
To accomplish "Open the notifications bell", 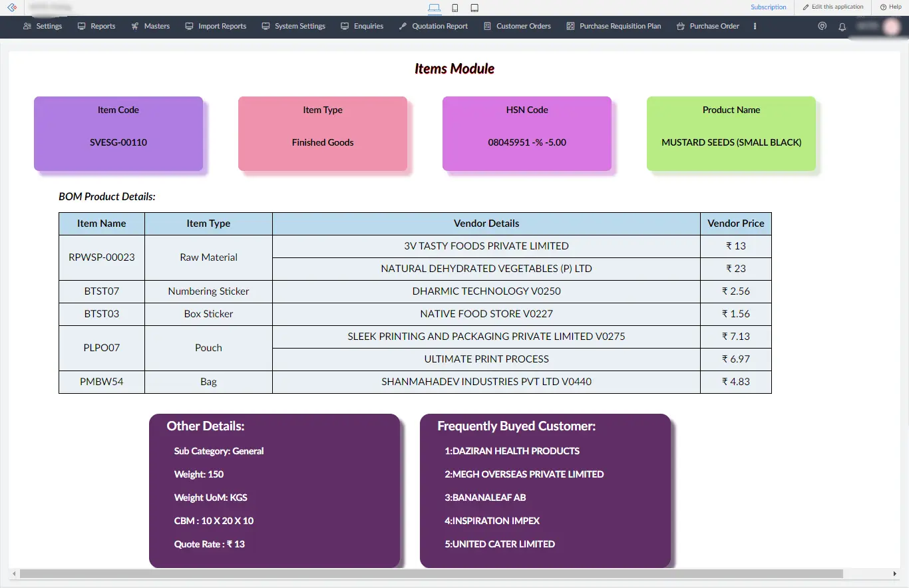I will [x=842, y=26].
